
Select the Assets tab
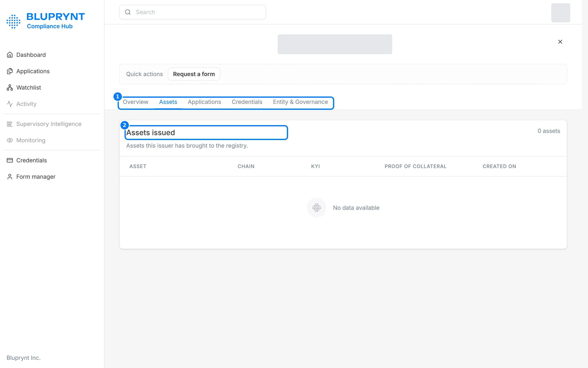[x=168, y=102]
